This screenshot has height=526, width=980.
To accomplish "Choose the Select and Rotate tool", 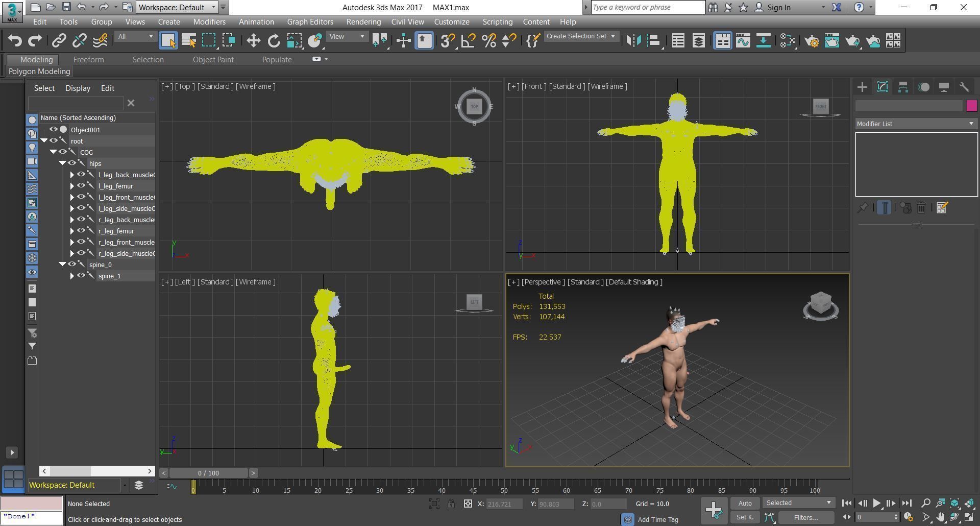I will (274, 40).
